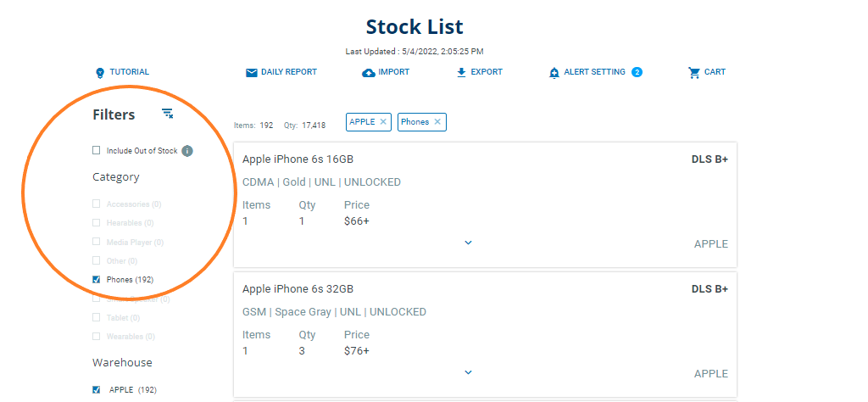
Task: Click the DLS B+ grade on the 32GB card
Action: pos(709,289)
